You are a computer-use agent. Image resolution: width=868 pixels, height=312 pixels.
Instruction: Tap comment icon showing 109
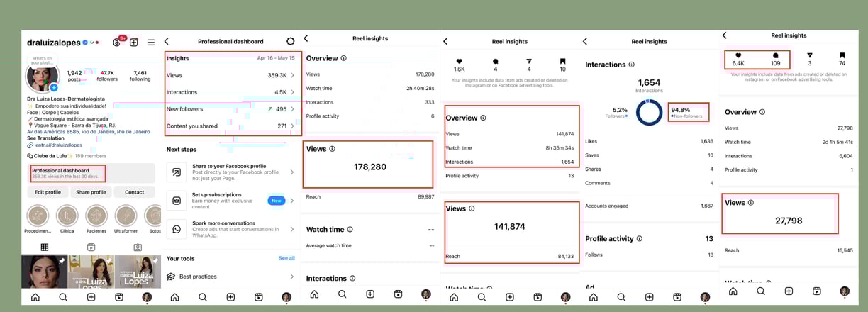pos(775,55)
